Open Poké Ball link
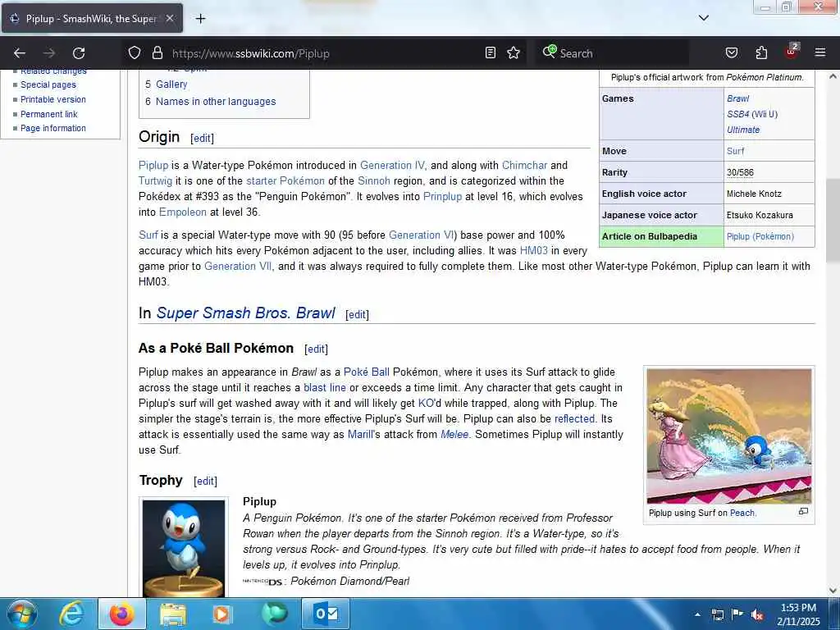The width and height of the screenshot is (840, 630). tap(367, 372)
